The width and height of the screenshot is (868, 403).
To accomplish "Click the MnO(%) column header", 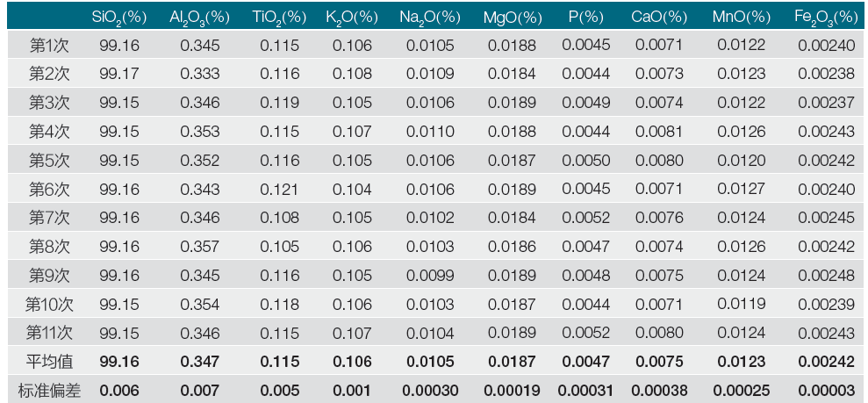I will (x=741, y=18).
